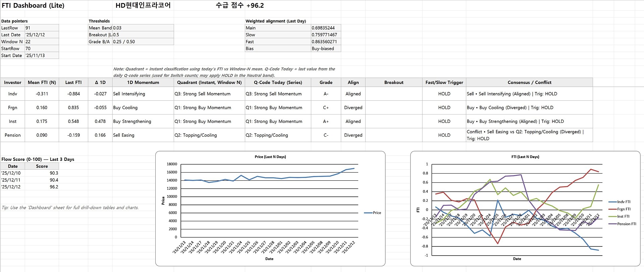Click the 'Fast/Slow Trigger' column header
The height and width of the screenshot is (272, 644).
(444, 83)
